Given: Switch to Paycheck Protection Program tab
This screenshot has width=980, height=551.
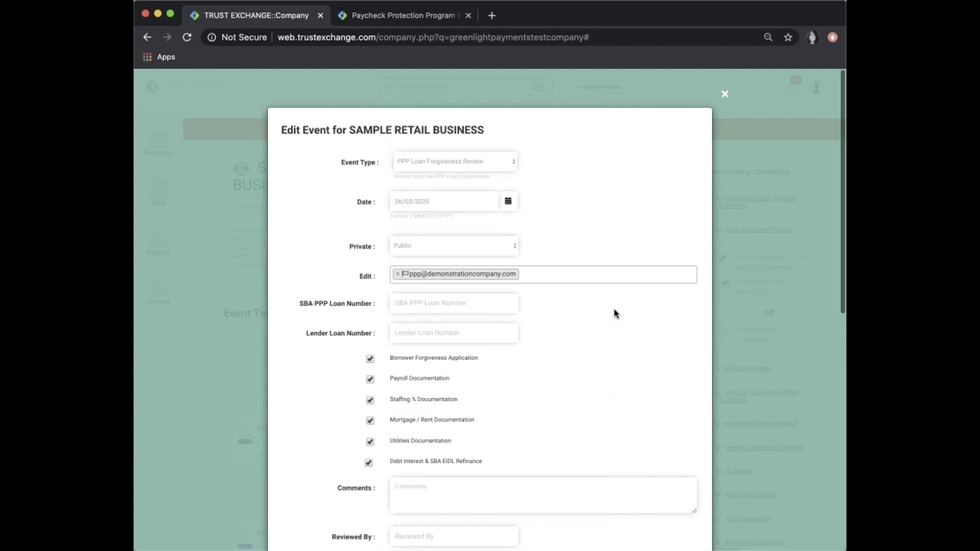Looking at the screenshot, I should coord(405,15).
